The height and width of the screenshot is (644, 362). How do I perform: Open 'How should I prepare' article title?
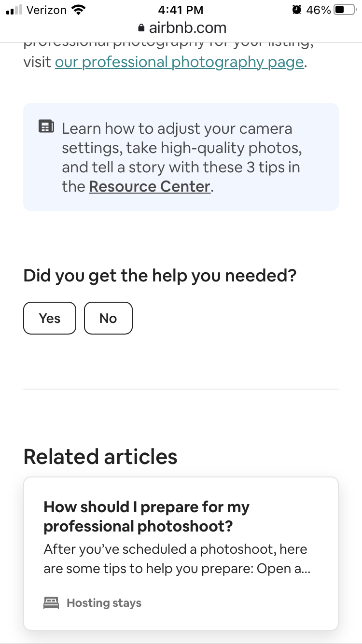147,517
